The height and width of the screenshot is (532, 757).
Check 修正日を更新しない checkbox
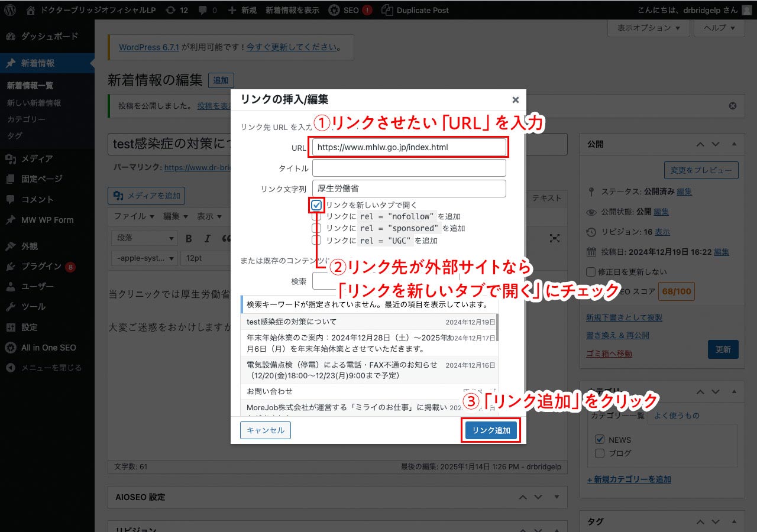click(591, 272)
